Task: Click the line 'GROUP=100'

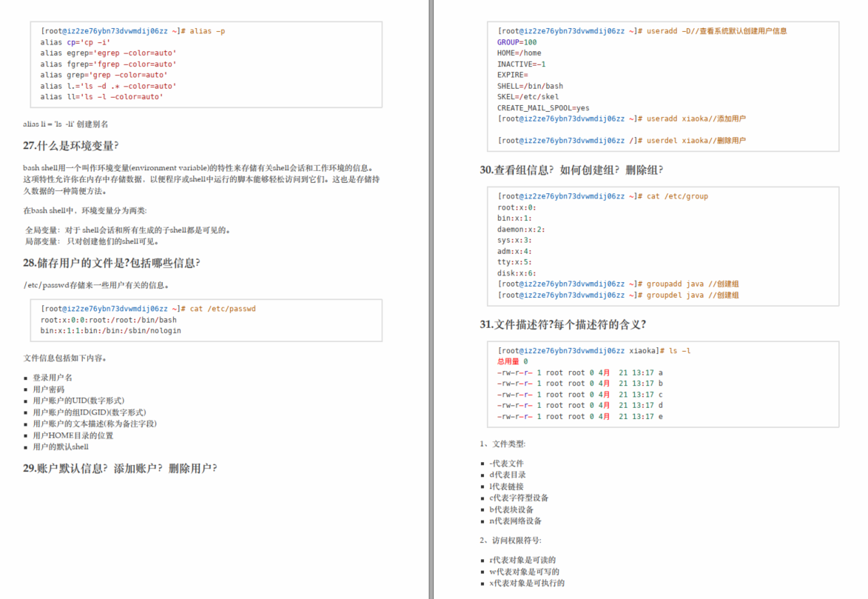Action: tap(517, 42)
